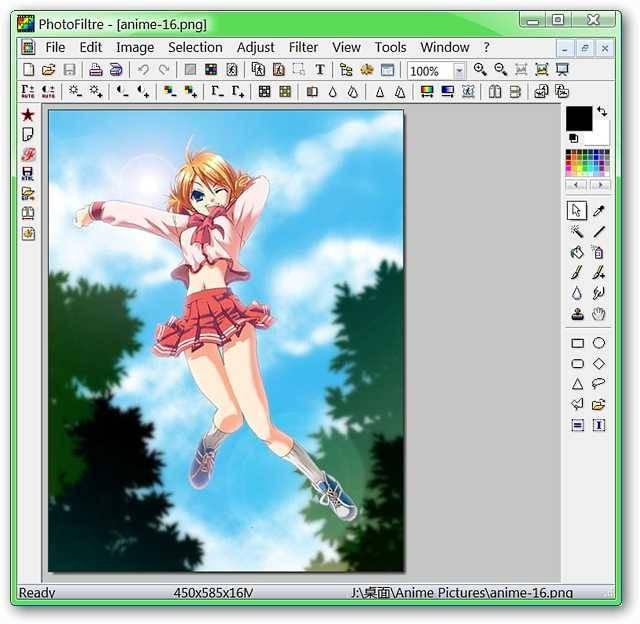Screen dimensions: 640x624
Task: Click the zoom percentage input field
Action: pyautogui.click(x=430, y=71)
